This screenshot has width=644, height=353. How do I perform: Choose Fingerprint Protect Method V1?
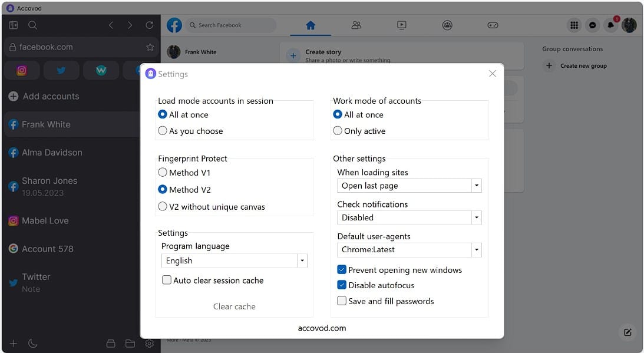click(163, 173)
